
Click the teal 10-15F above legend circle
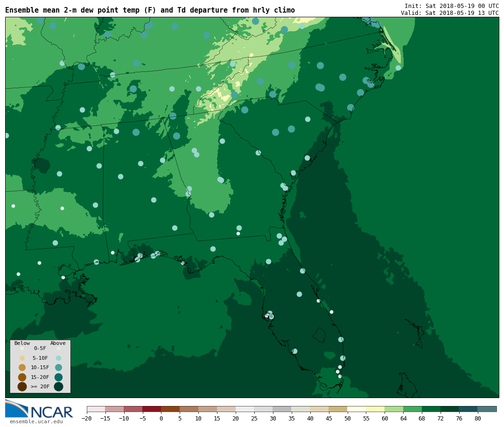click(x=58, y=368)
